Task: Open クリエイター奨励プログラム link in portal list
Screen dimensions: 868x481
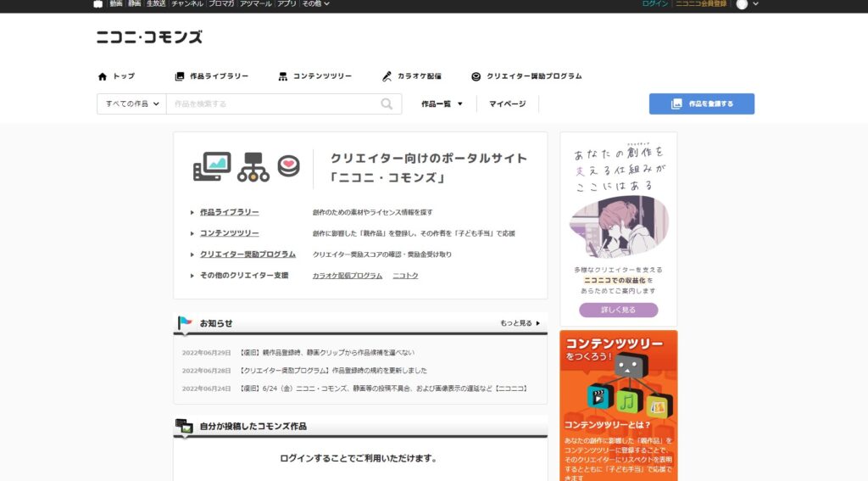Action: point(248,254)
